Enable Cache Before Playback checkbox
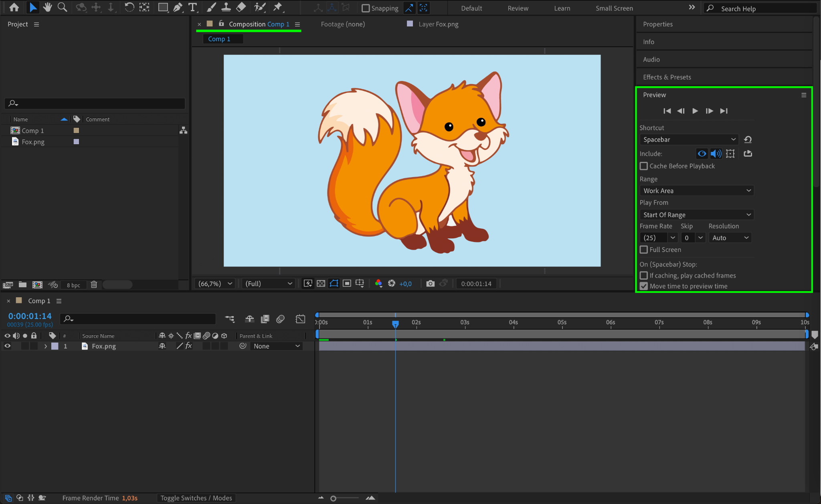 tap(644, 166)
